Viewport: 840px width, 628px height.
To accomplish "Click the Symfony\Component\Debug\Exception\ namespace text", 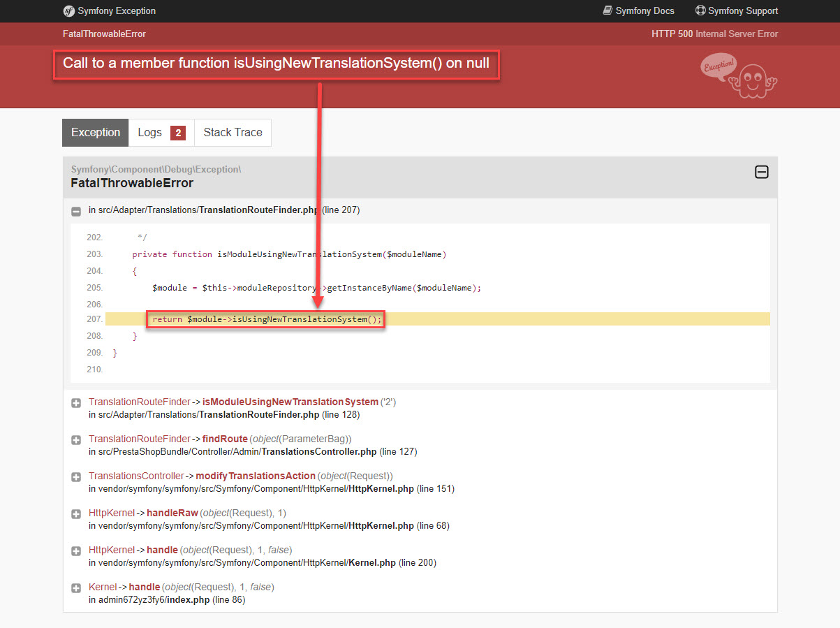I will pyautogui.click(x=156, y=169).
